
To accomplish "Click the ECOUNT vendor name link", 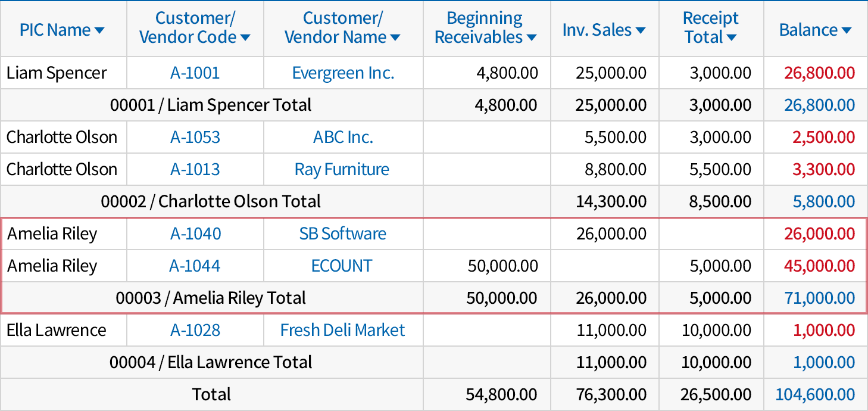I will point(342,266).
